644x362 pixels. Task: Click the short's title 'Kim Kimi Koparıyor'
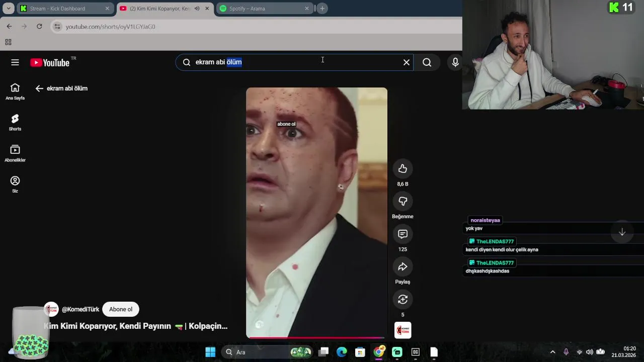coord(136,326)
